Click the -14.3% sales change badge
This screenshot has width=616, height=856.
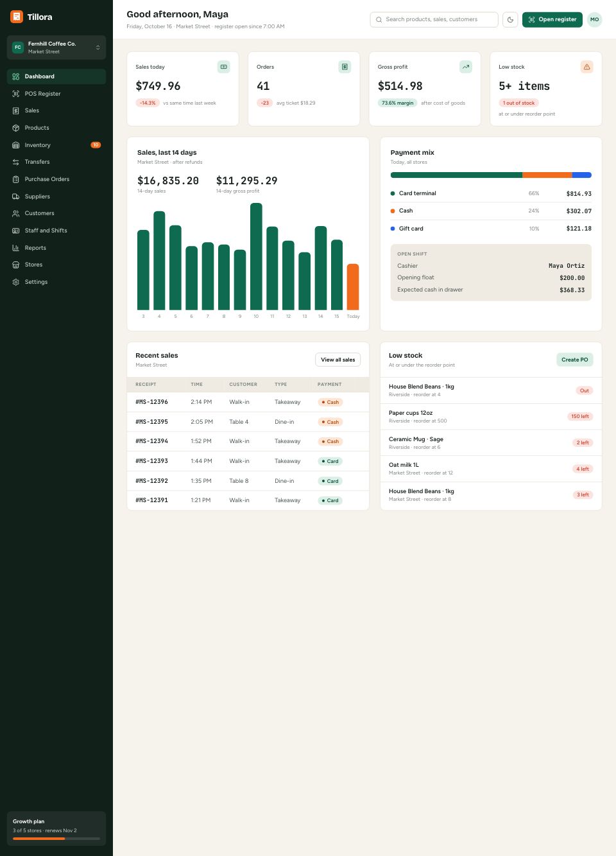[148, 103]
